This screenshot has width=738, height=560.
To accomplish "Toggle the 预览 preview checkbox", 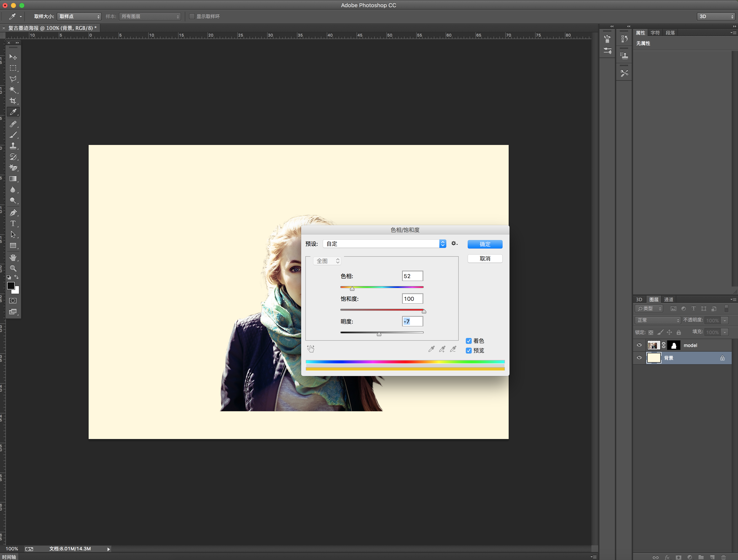I will 468,350.
